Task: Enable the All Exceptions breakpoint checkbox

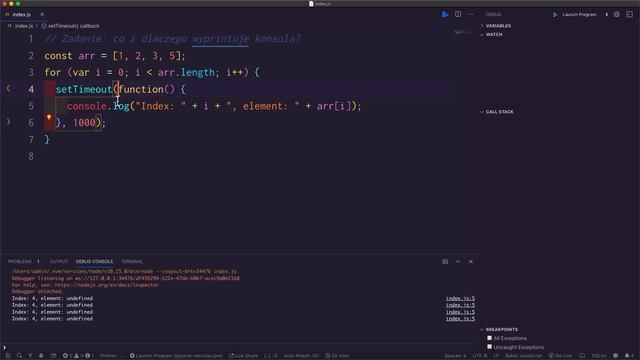Action: pyautogui.click(x=489, y=338)
